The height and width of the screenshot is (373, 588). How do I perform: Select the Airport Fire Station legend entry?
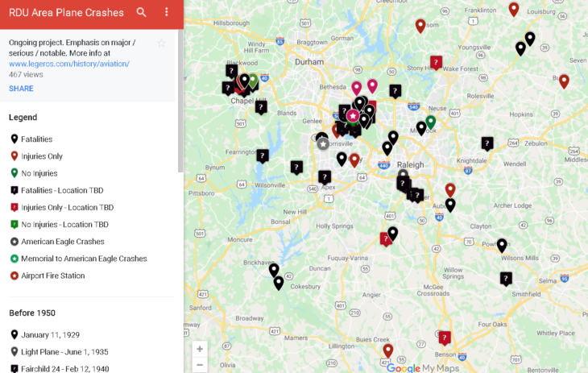click(55, 276)
